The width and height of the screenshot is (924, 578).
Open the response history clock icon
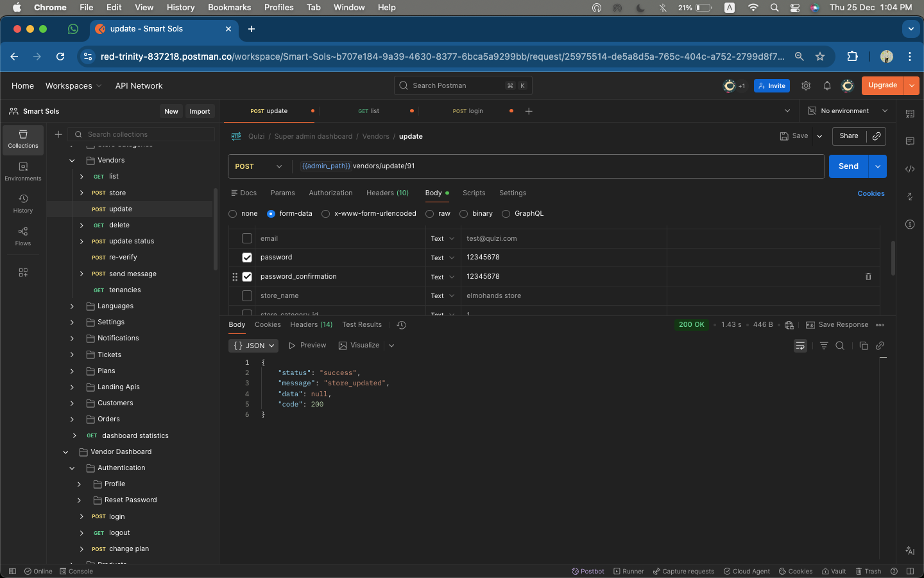401,325
